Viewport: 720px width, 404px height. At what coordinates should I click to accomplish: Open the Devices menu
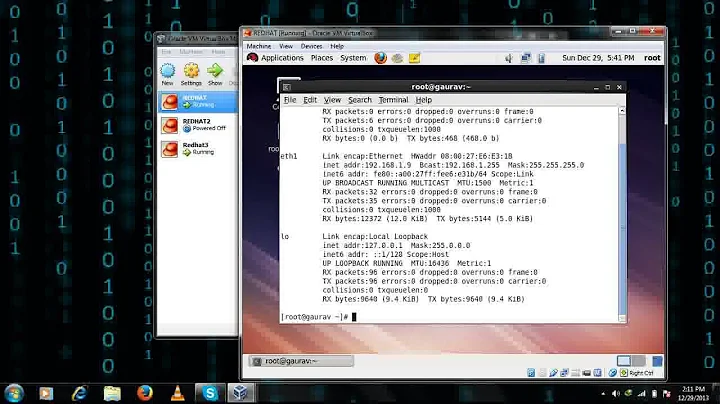click(x=311, y=46)
